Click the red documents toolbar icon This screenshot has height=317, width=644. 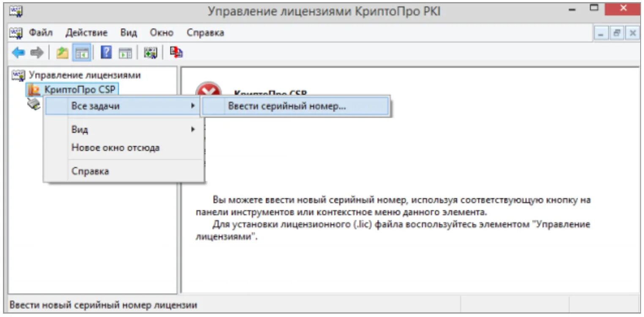[176, 52]
